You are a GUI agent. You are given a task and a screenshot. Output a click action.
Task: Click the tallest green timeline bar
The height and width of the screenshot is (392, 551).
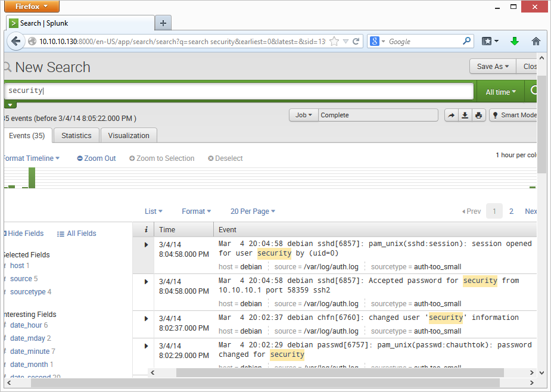[32, 178]
